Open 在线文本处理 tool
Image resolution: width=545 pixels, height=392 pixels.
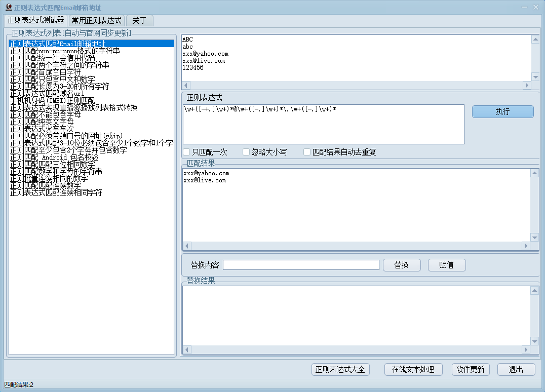tap(413, 370)
